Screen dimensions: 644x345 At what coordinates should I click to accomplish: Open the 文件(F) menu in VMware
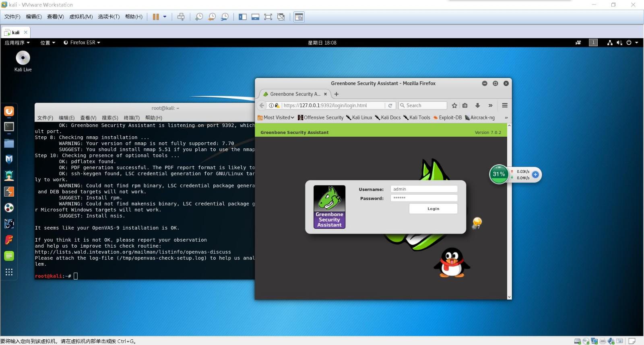(12, 16)
